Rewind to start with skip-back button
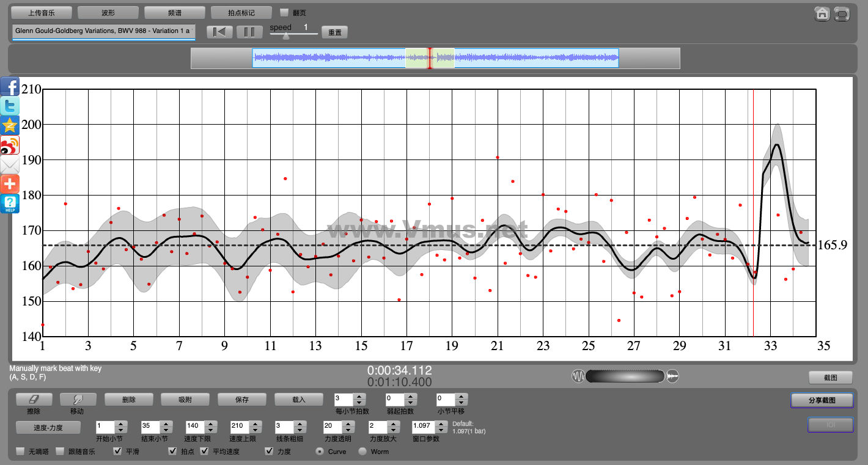This screenshot has height=465, width=868. click(x=219, y=32)
